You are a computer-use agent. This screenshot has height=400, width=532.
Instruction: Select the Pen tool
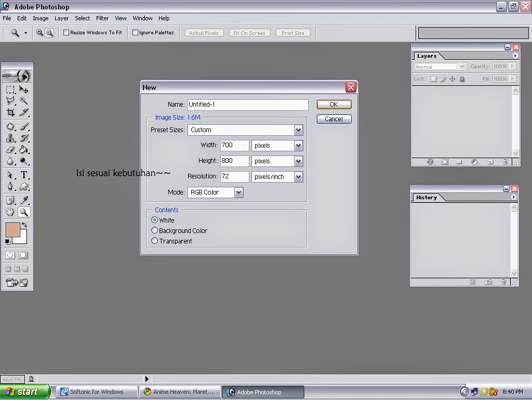click(10, 186)
